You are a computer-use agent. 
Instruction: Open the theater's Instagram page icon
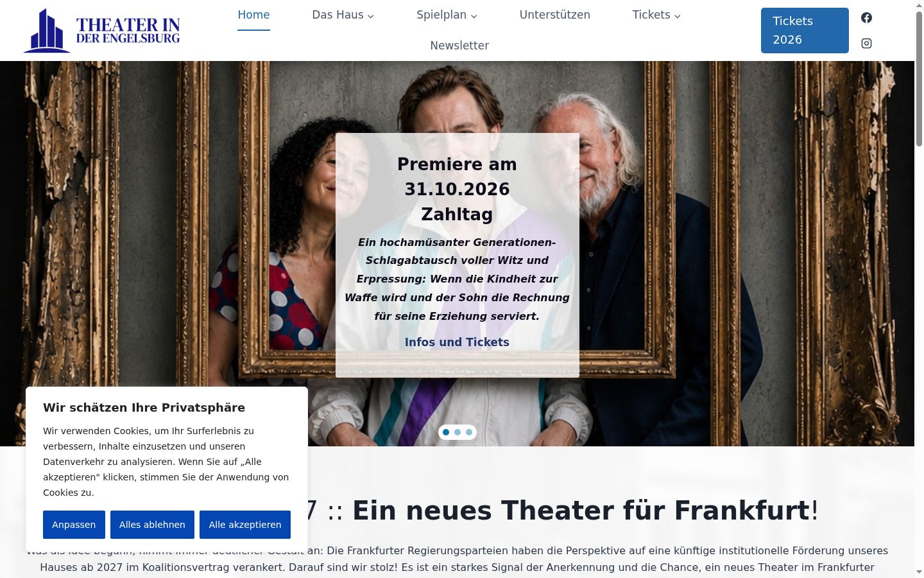point(866,43)
